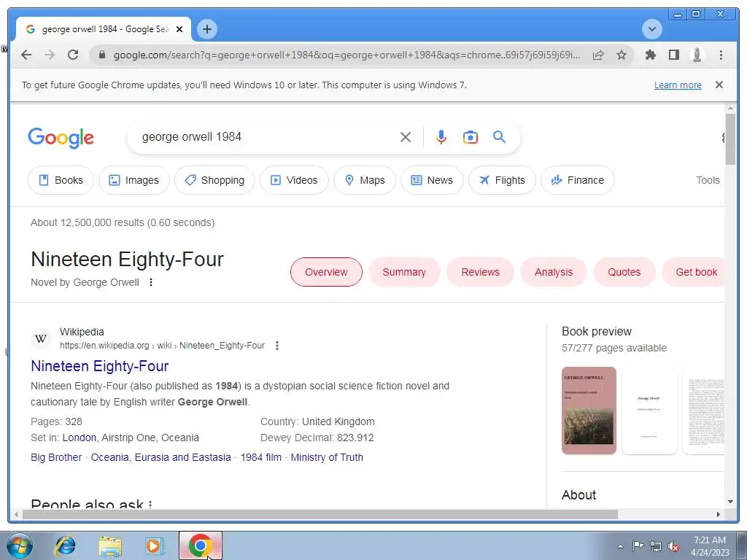
Task: Select the Analysis chip
Action: click(x=554, y=272)
